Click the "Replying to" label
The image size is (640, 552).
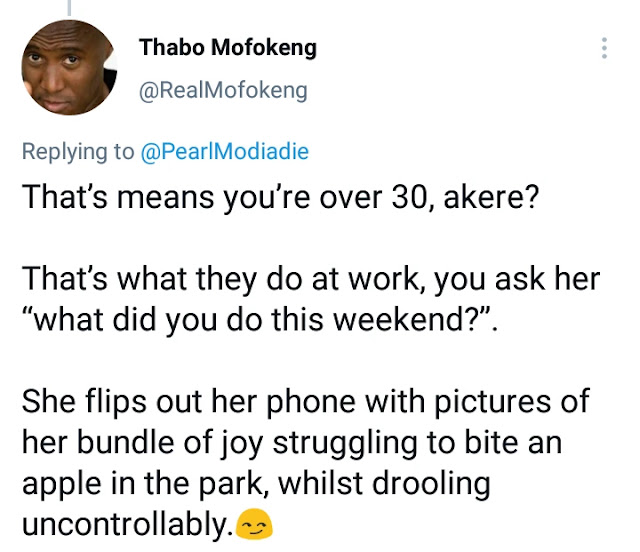pos(78,152)
